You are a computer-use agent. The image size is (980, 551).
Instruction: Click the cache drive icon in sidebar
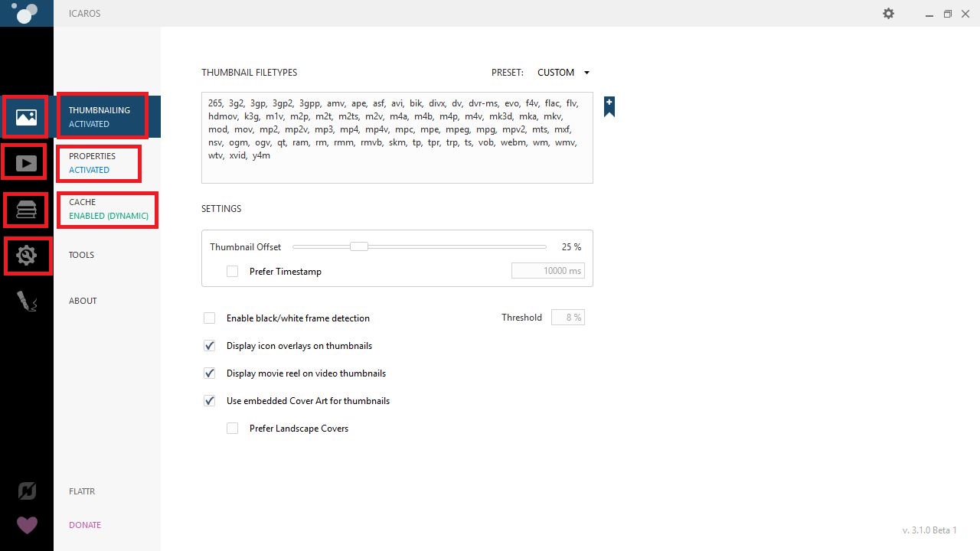[x=26, y=210]
